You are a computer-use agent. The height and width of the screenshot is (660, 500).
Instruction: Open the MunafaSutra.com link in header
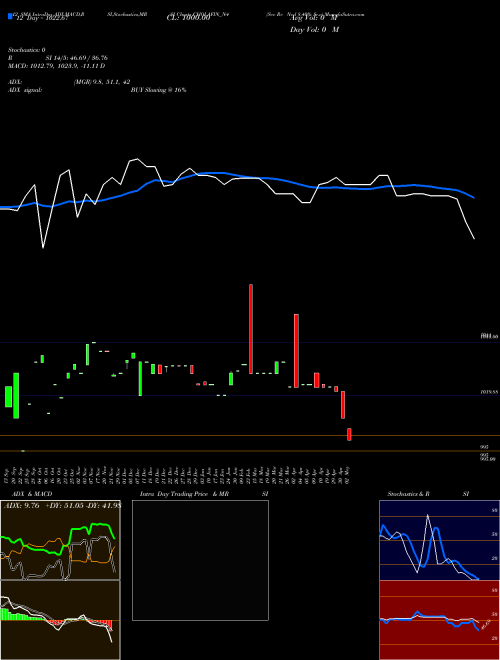point(345,14)
